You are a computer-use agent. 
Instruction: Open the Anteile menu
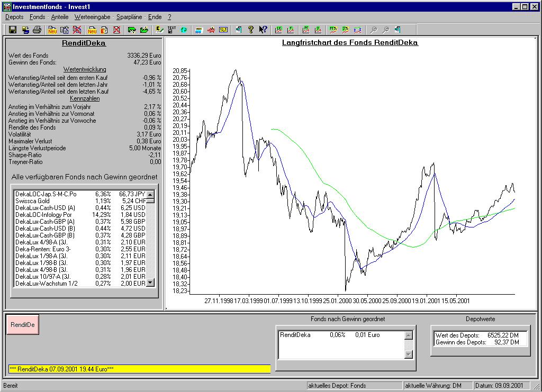click(60, 17)
